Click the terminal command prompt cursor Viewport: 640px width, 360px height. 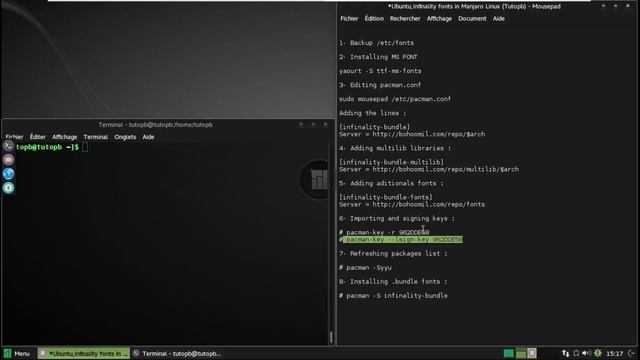[x=84, y=147]
